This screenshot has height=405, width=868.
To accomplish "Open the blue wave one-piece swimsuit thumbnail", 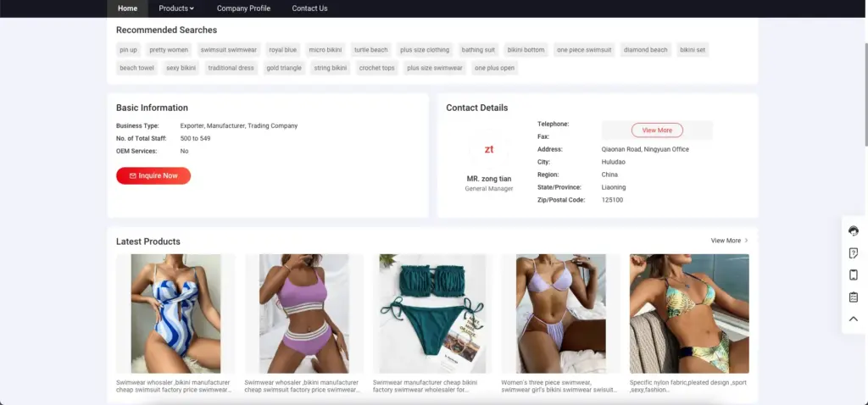I will pyautogui.click(x=175, y=313).
